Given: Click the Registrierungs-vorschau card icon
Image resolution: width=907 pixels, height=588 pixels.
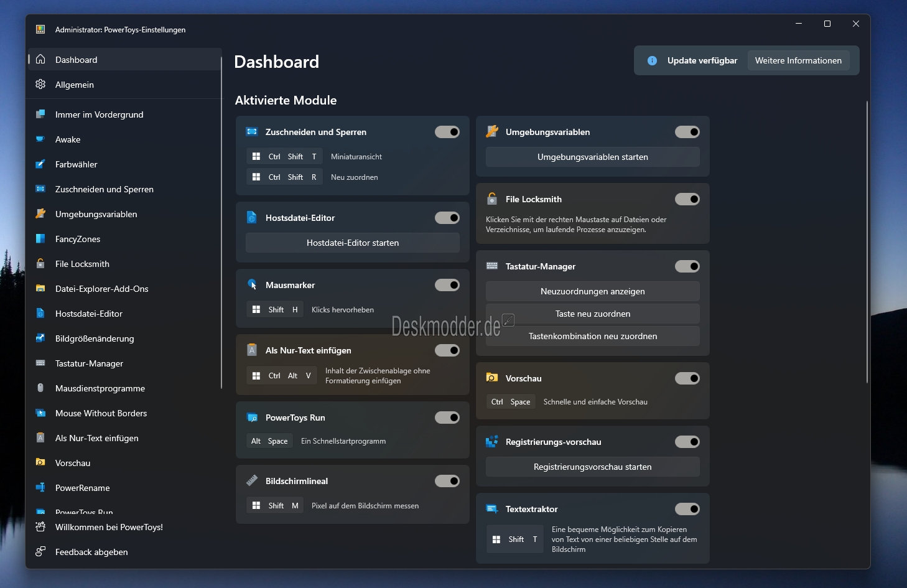Looking at the screenshot, I should (x=492, y=441).
